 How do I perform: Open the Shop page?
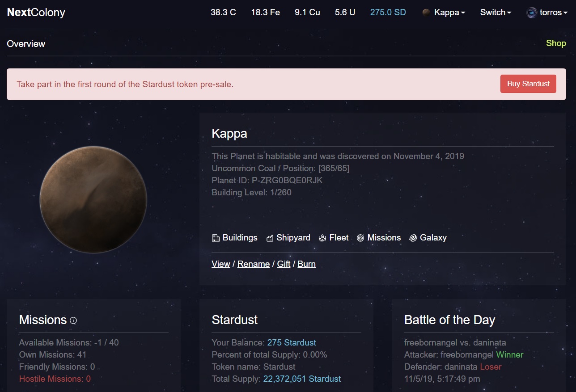(x=555, y=43)
